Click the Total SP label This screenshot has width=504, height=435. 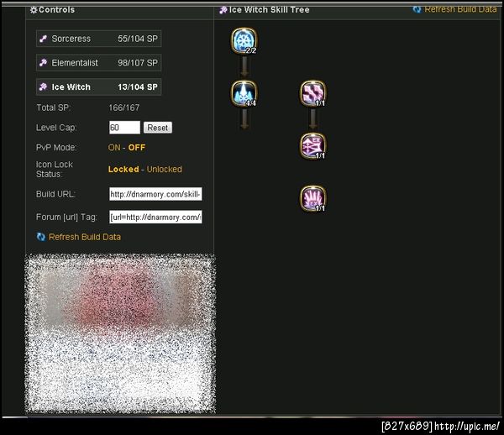(53, 107)
